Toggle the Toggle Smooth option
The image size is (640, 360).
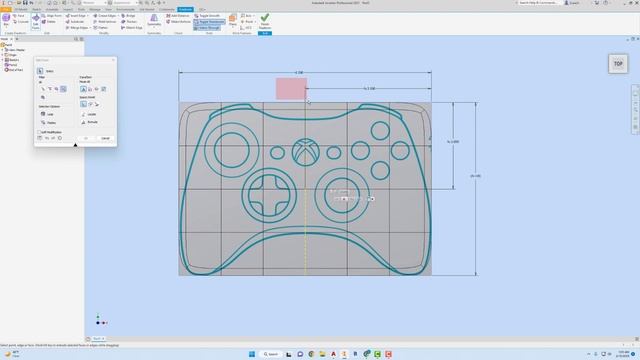[x=207, y=16]
